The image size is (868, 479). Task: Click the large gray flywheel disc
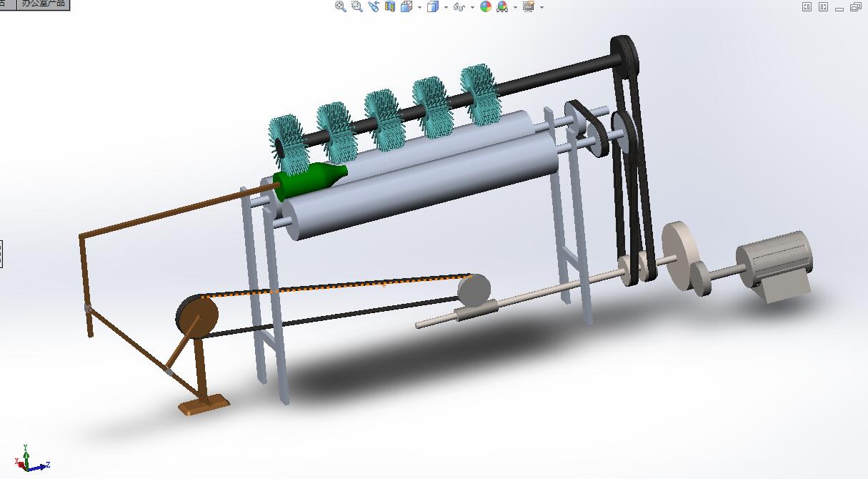tap(680, 256)
